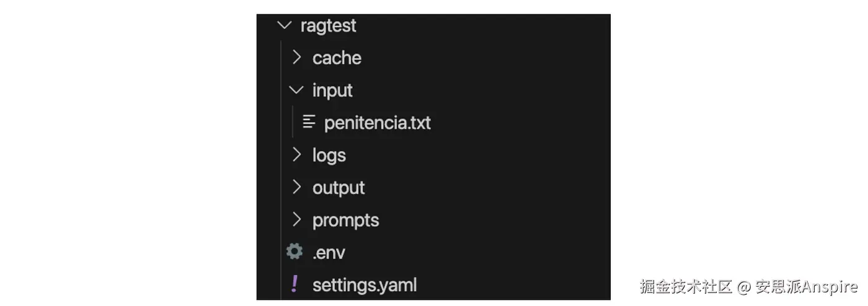
Task: Expand the output folder chevron
Action: 297,187
